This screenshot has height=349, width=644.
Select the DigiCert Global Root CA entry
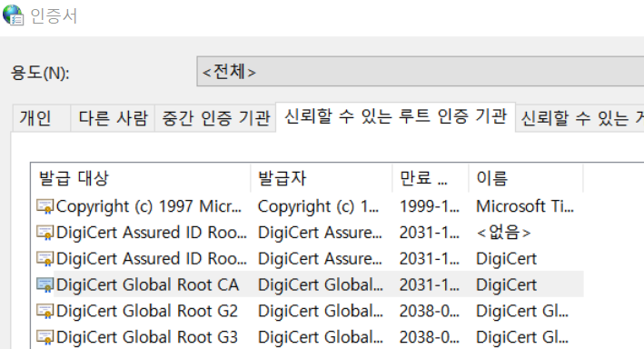(147, 284)
